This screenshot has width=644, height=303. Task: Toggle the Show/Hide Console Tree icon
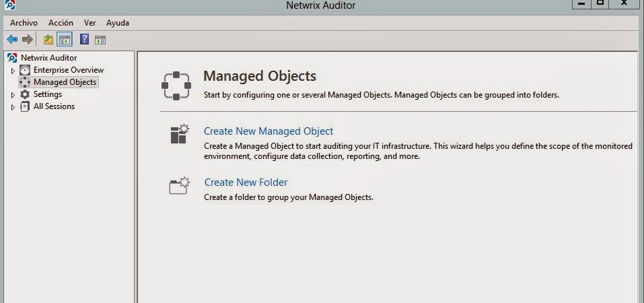pos(65,40)
